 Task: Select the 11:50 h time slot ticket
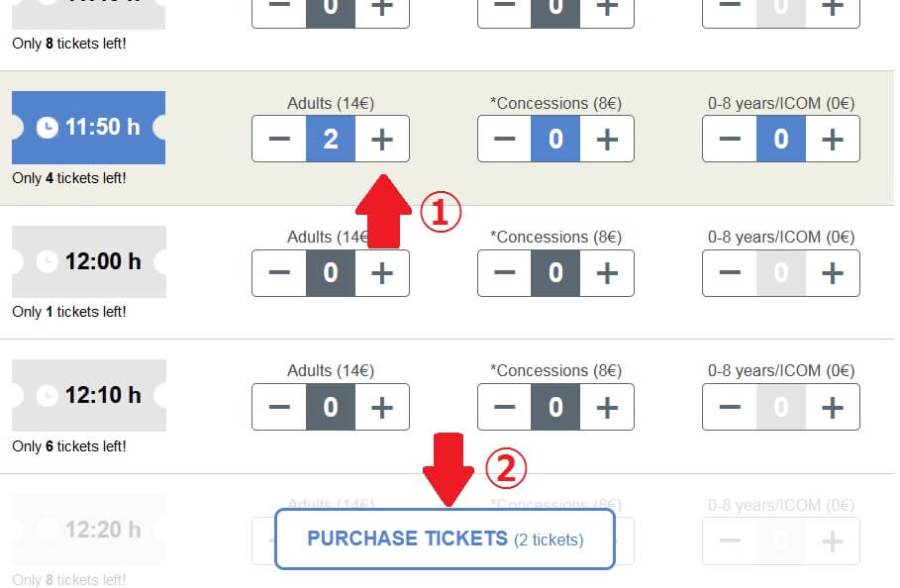coord(88,128)
